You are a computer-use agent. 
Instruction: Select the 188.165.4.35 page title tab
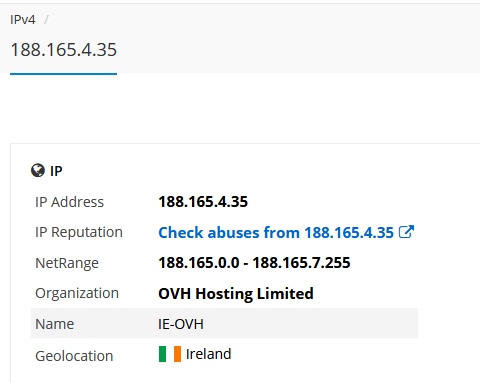click(x=64, y=50)
